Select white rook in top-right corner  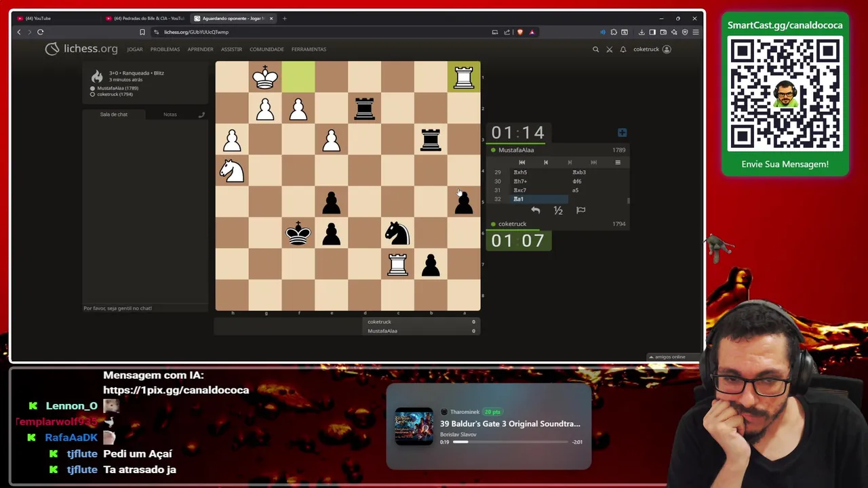pos(464,77)
